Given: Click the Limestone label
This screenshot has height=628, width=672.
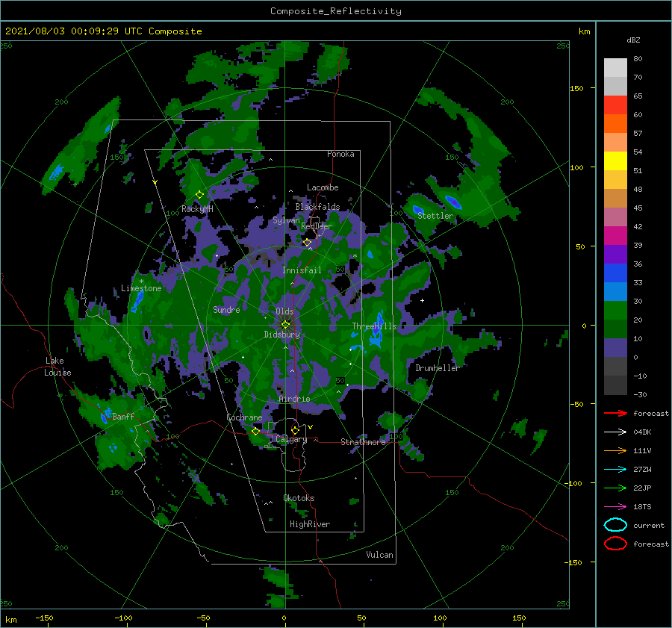Looking at the screenshot, I should click(141, 288).
